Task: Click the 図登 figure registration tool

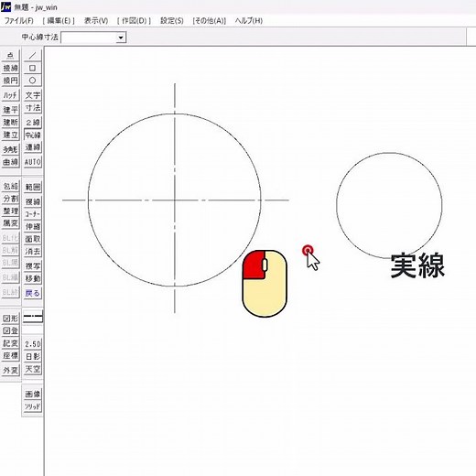Action: pos(11,330)
